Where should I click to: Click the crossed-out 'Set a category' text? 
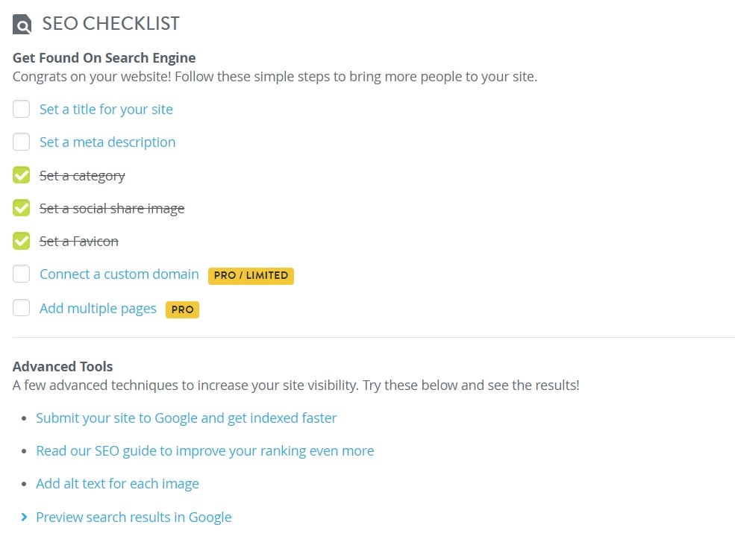tap(82, 176)
